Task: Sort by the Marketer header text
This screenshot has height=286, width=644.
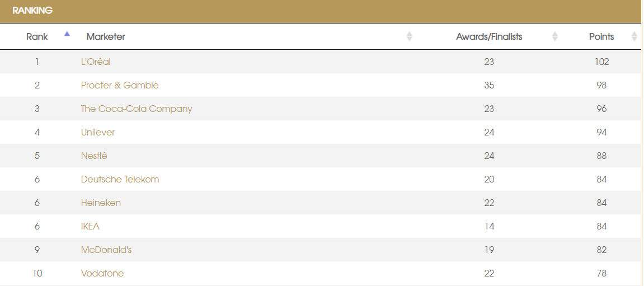Action: click(x=106, y=37)
